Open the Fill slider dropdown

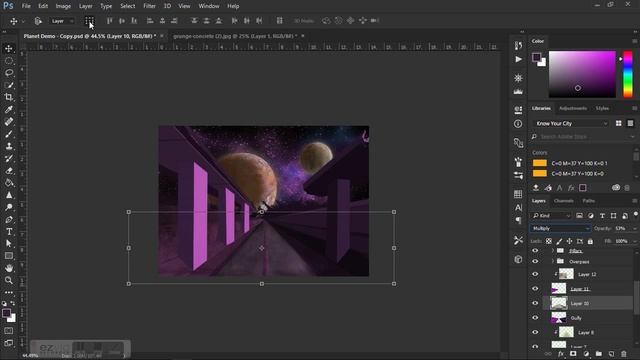tap(635, 241)
